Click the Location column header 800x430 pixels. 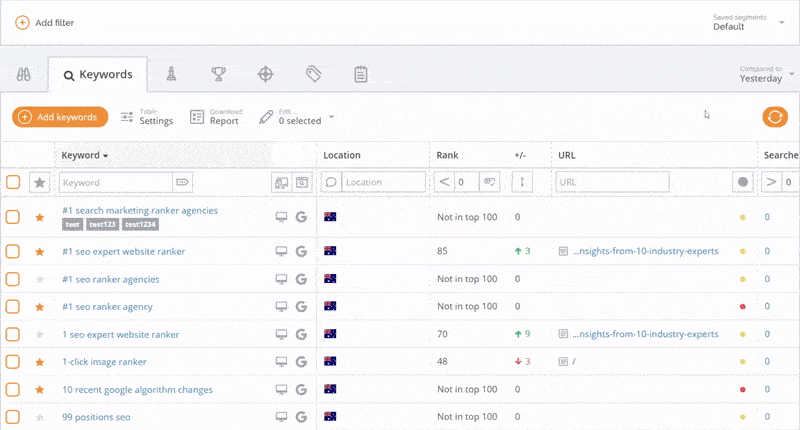coord(342,155)
